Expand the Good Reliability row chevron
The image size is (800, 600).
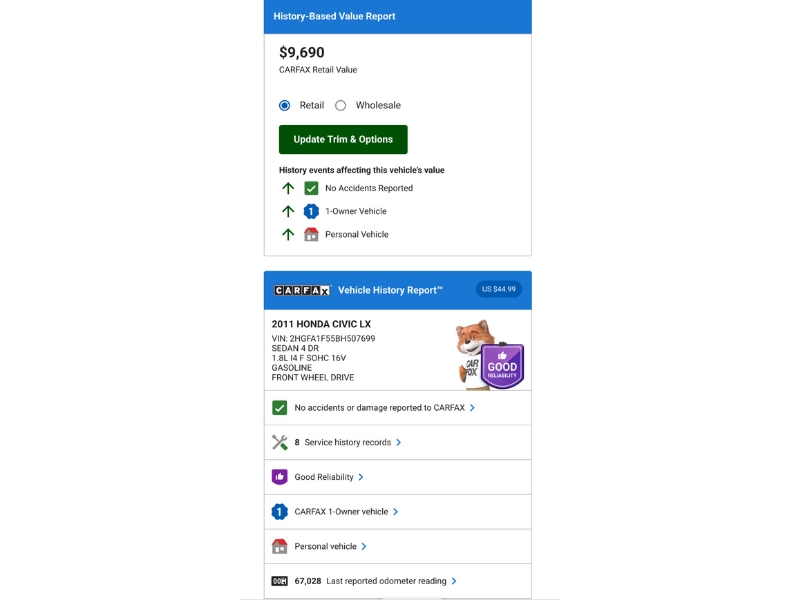pyautogui.click(x=361, y=477)
